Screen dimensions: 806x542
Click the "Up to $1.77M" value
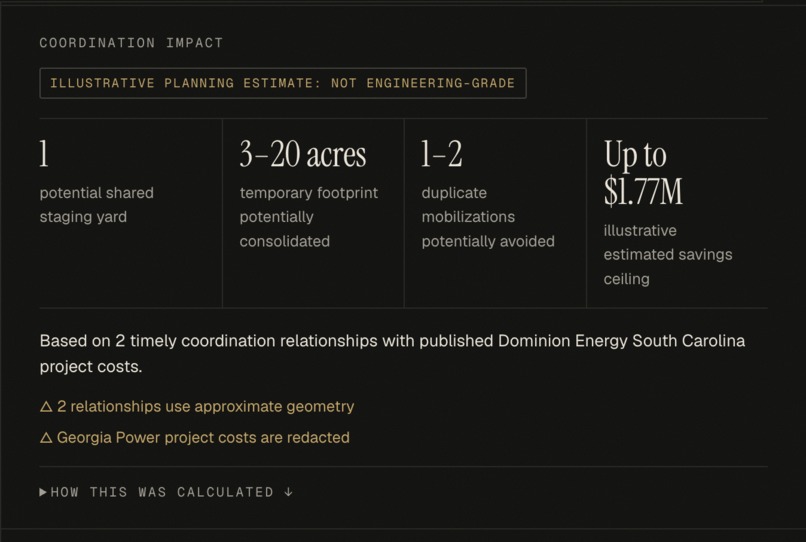click(x=643, y=173)
